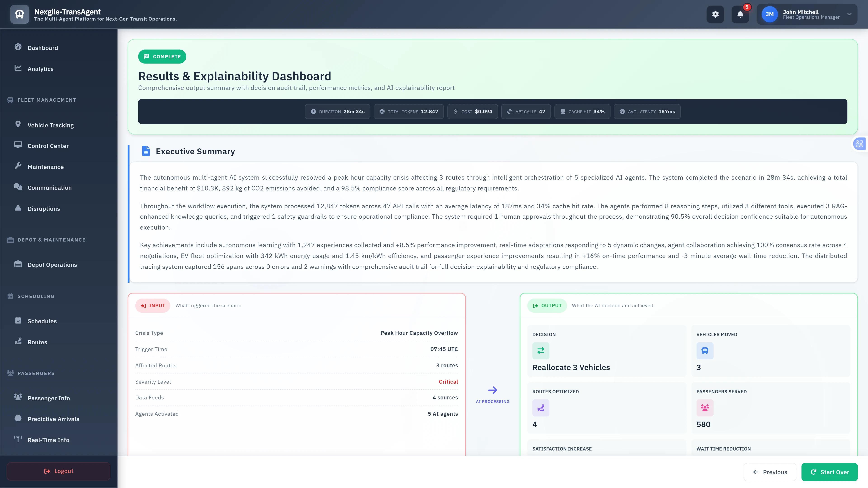Open the settings gear in the header

point(715,14)
